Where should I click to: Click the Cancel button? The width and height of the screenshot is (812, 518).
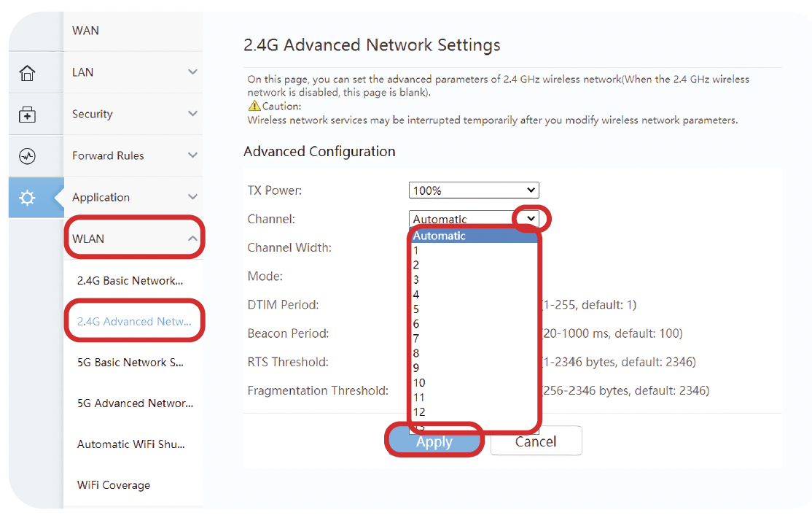(536, 441)
